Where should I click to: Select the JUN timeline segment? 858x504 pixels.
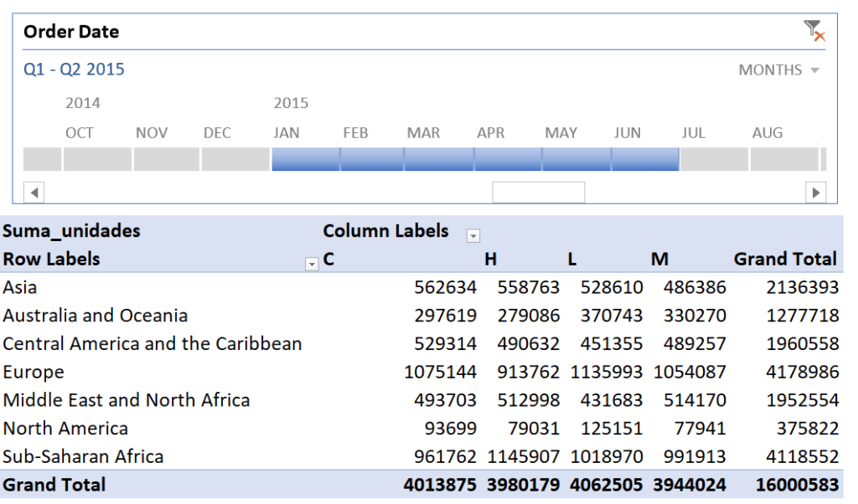coord(646,159)
